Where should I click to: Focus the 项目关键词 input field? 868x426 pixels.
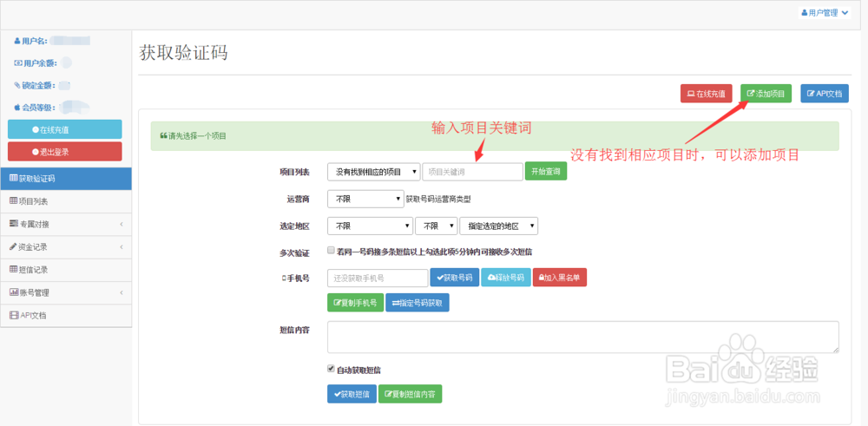(473, 172)
